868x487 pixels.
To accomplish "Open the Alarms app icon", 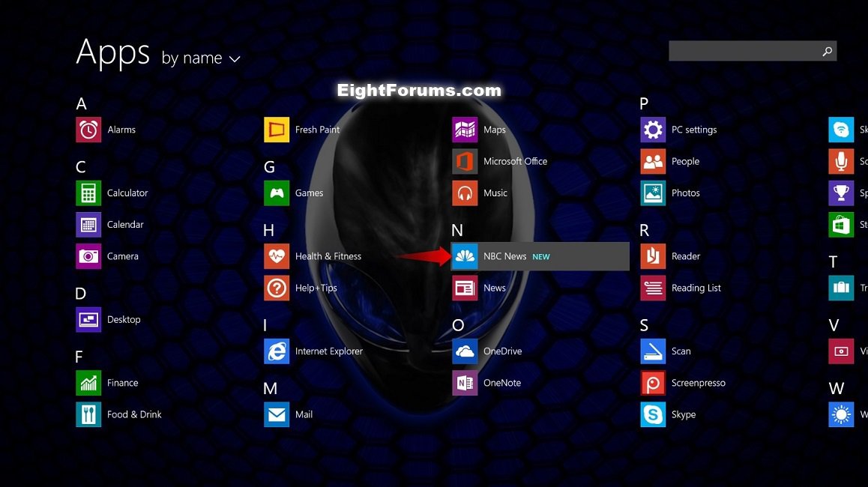I will coord(88,130).
